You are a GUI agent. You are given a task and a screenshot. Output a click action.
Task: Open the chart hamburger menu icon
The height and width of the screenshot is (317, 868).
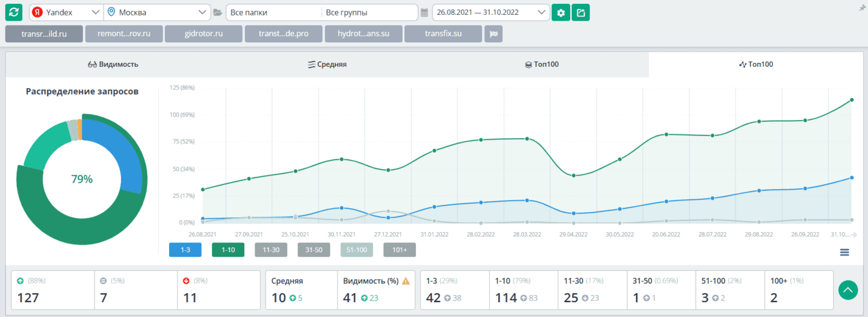(x=845, y=252)
